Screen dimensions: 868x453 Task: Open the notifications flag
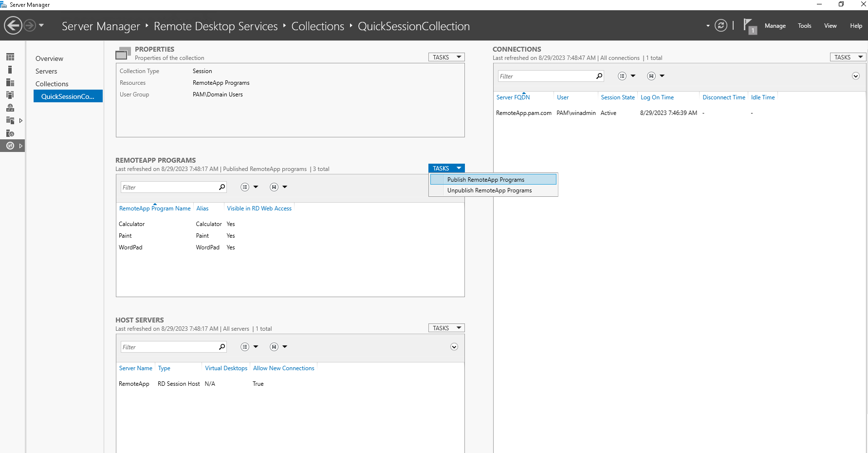[749, 25]
